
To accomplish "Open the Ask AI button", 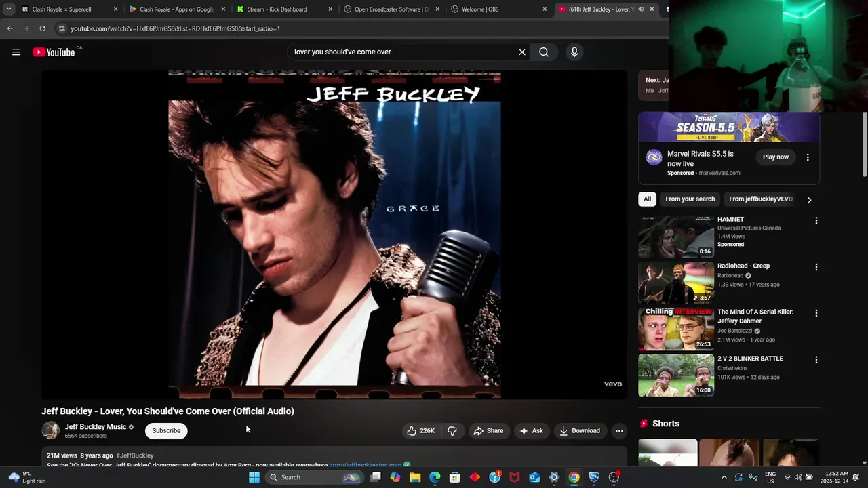I will 532,431.
